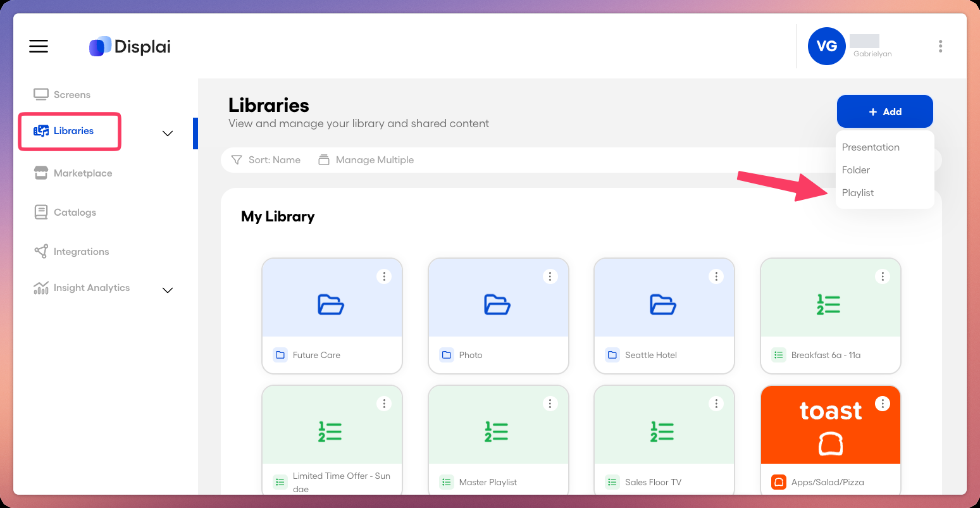The image size is (980, 508).
Task: Open account options kebab menu
Action: point(941,46)
